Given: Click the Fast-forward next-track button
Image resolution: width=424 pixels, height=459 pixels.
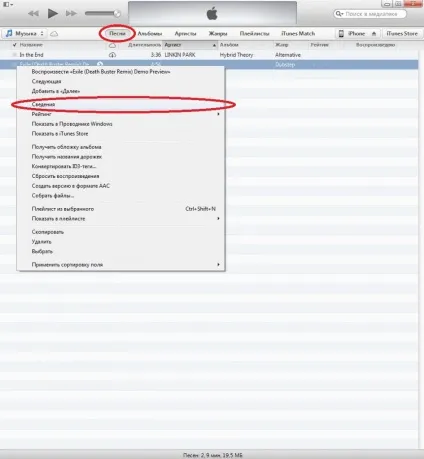Looking at the screenshot, I should [71, 13].
